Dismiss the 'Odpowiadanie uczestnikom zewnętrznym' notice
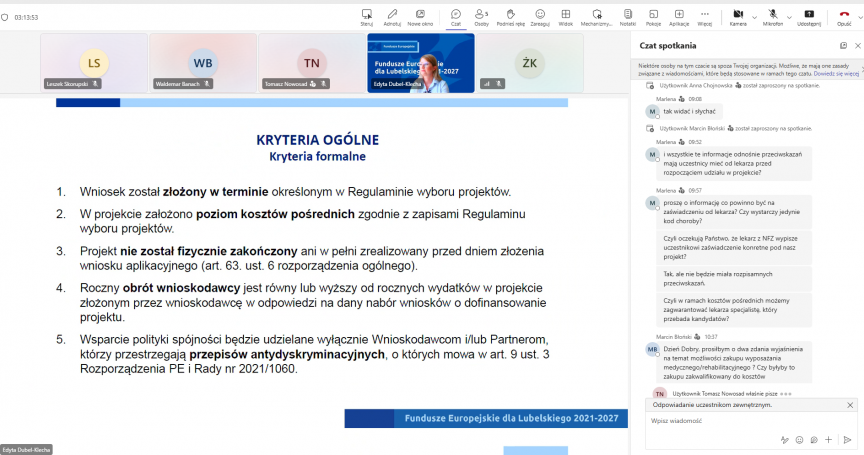 [x=850, y=405]
